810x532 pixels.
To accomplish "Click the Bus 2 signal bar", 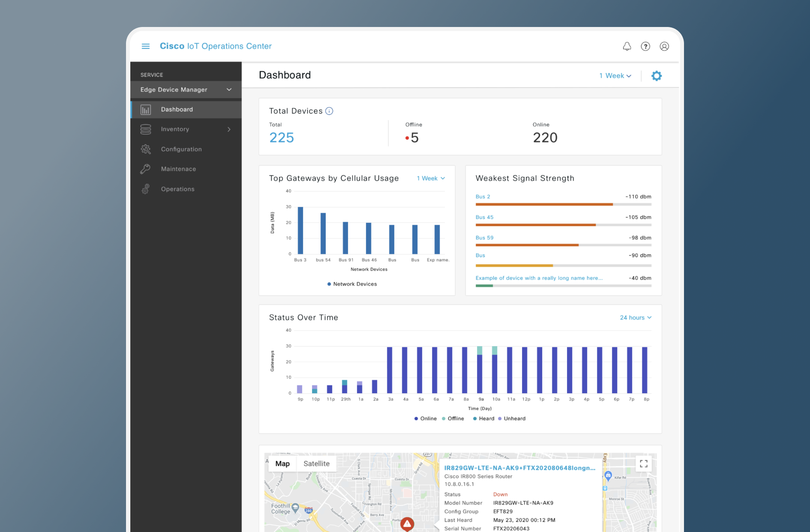I will click(544, 204).
